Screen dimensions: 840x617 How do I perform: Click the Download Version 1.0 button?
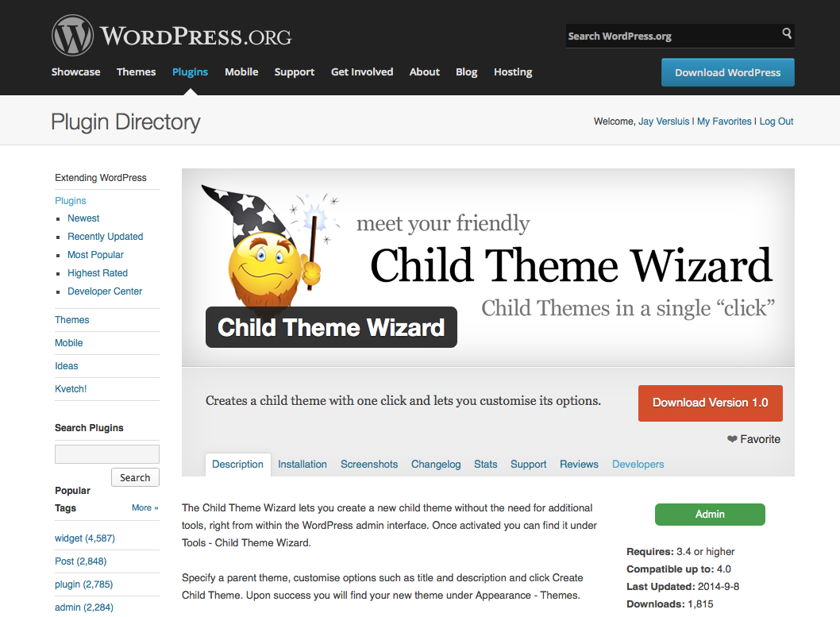pyautogui.click(x=711, y=403)
